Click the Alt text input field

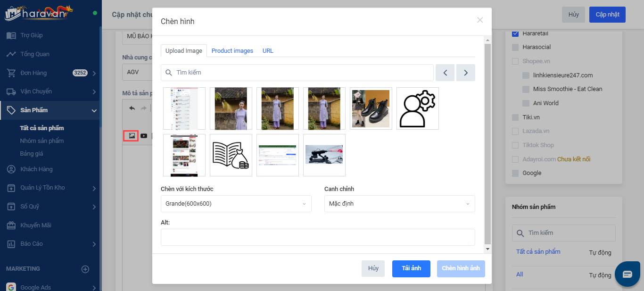[318, 237]
